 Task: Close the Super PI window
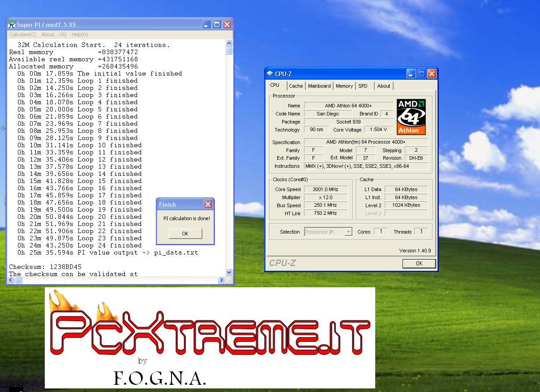click(x=227, y=25)
